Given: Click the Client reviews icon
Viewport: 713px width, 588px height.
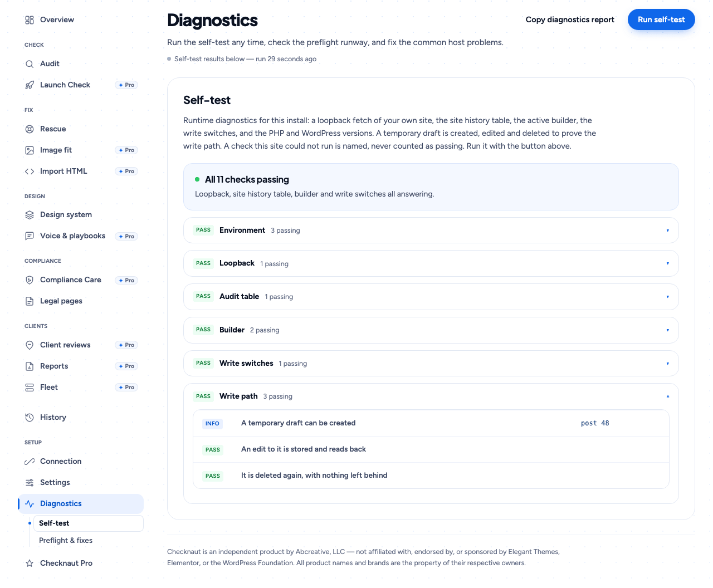Looking at the screenshot, I should [x=30, y=345].
